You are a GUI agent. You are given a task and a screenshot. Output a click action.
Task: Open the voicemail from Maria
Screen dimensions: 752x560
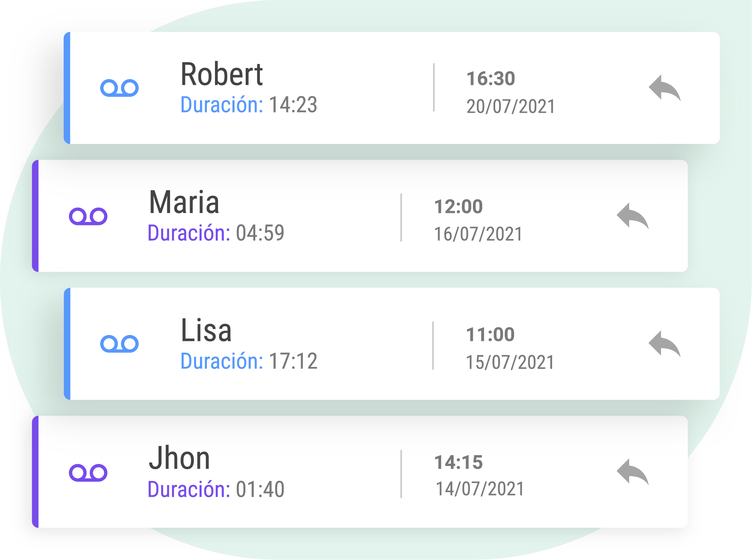360,216
